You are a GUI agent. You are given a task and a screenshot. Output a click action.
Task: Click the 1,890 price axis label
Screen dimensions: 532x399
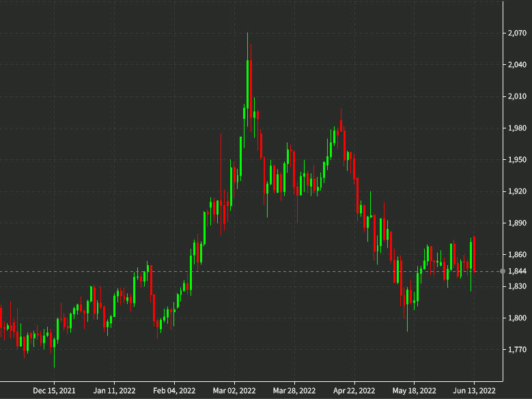pyautogui.click(x=517, y=223)
